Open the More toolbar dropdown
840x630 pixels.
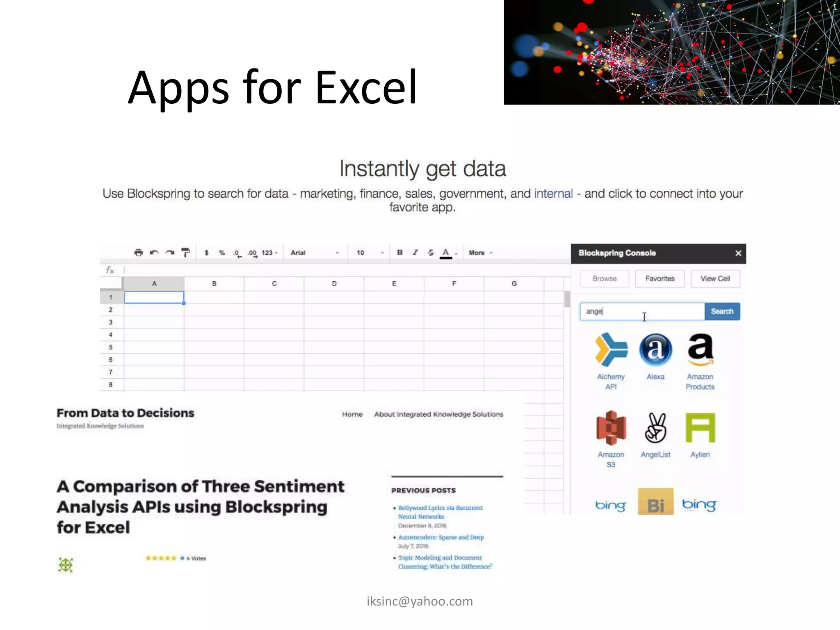(x=480, y=253)
